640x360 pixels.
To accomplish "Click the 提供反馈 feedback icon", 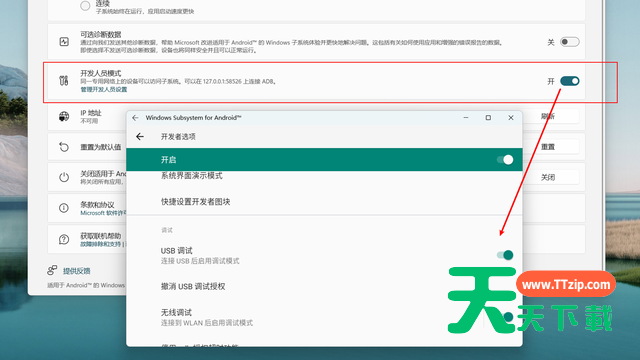I will click(x=52, y=270).
